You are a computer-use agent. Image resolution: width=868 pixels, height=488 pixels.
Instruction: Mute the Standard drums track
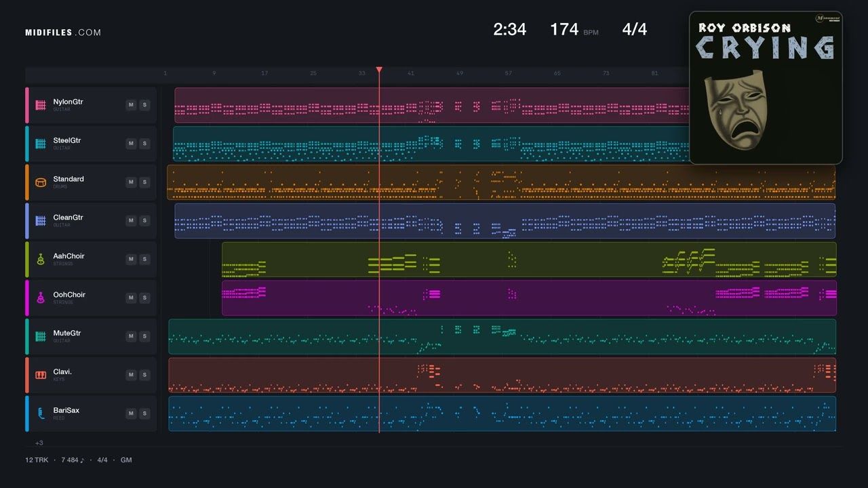131,182
